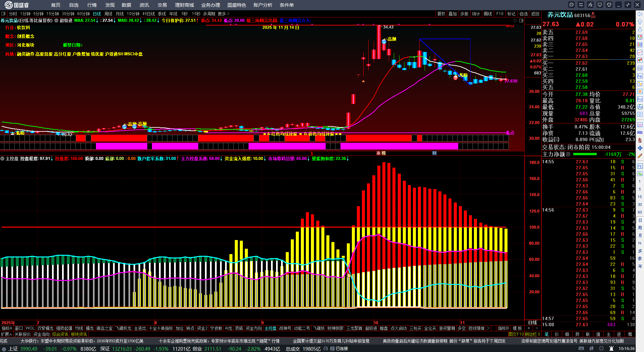Select the 暗盘 indicator tab
This screenshot has height=352, width=644.
pos(384,328)
